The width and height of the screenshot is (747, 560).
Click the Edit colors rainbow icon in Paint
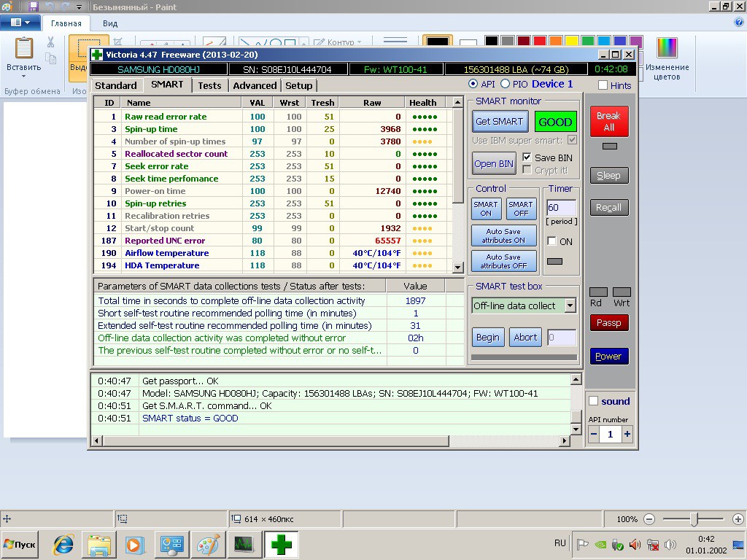point(667,47)
